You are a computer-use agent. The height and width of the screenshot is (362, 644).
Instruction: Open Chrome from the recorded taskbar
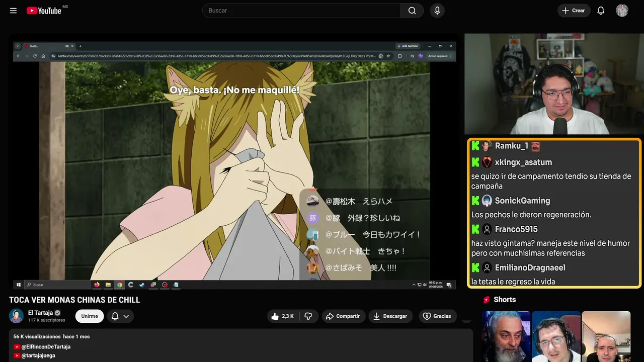click(x=119, y=285)
